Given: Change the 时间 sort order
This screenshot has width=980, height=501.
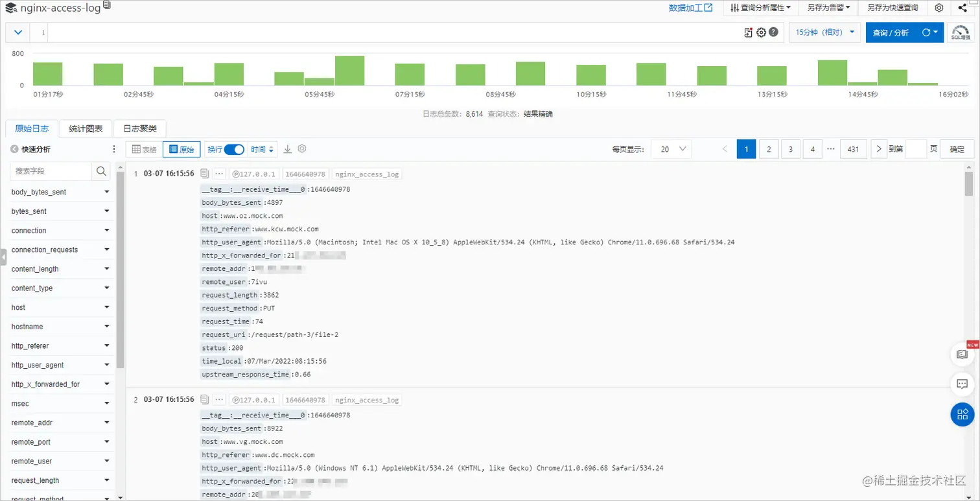Looking at the screenshot, I should coord(263,149).
